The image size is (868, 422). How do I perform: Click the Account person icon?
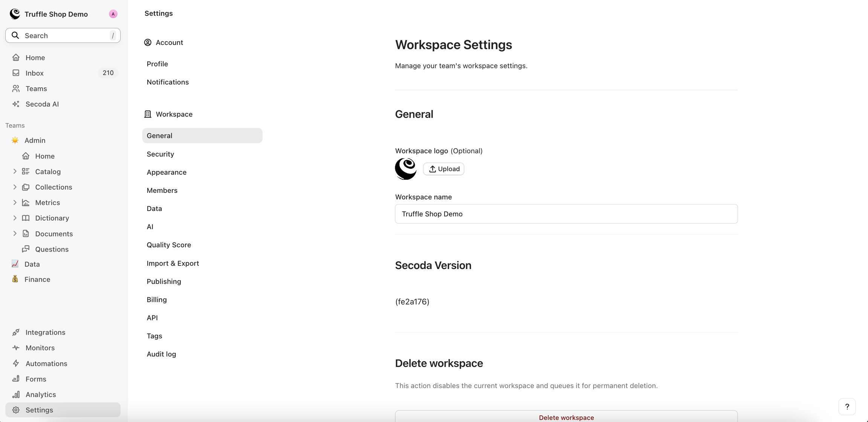148,43
